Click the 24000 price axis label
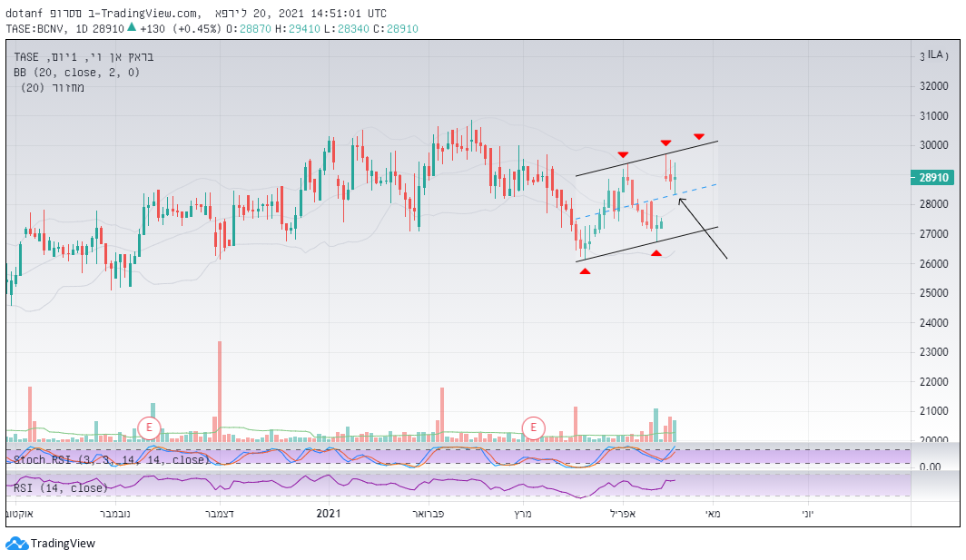 [934, 323]
